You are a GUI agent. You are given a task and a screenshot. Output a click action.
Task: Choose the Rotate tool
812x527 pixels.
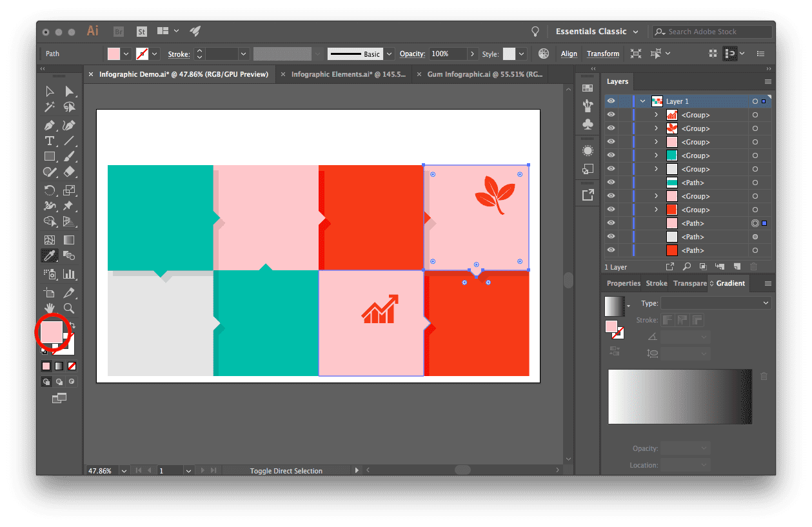pos(50,190)
